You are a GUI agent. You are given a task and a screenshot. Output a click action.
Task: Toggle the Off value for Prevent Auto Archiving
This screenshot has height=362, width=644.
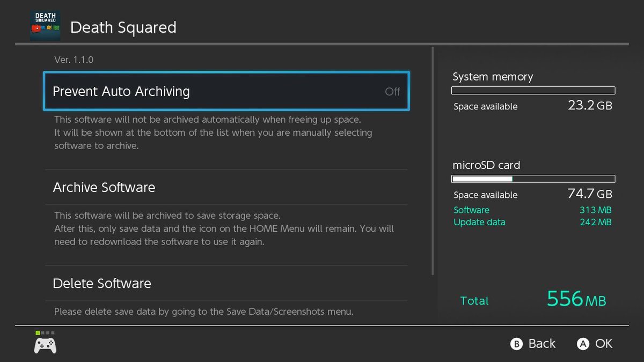click(x=392, y=92)
